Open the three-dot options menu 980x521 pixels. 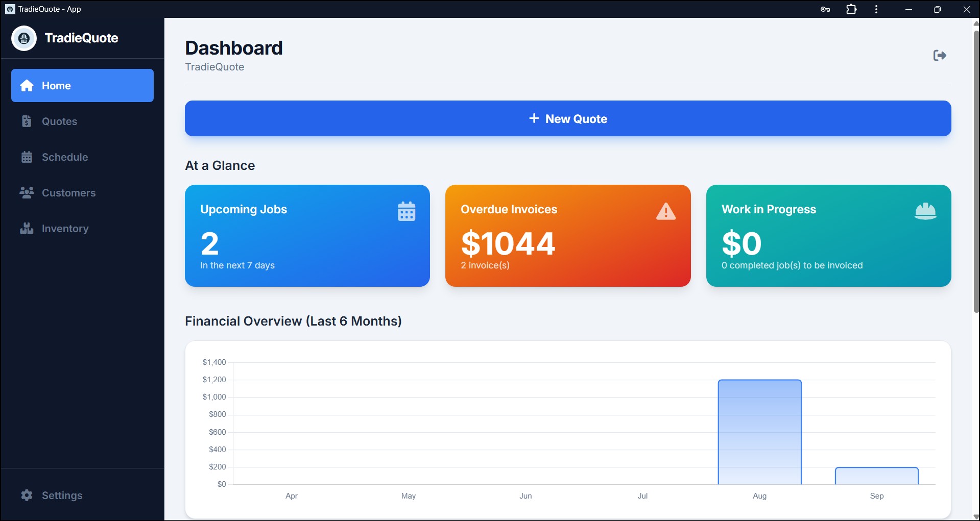pos(876,9)
